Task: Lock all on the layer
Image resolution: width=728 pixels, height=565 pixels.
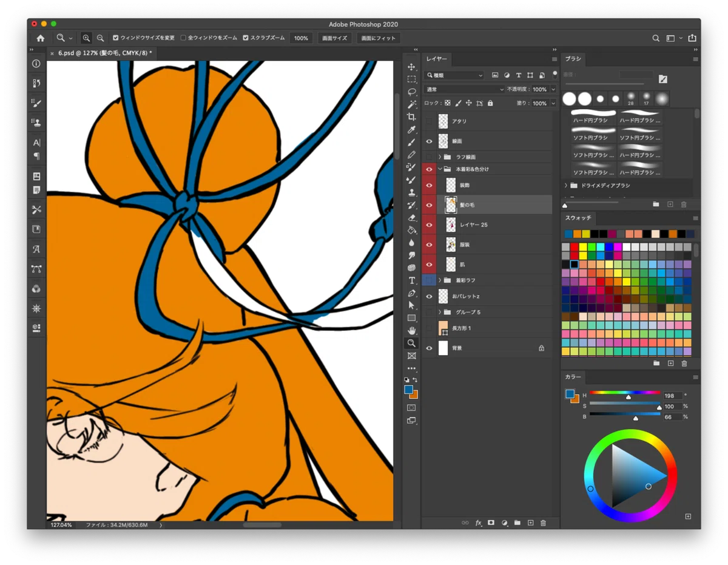Action: pyautogui.click(x=490, y=103)
